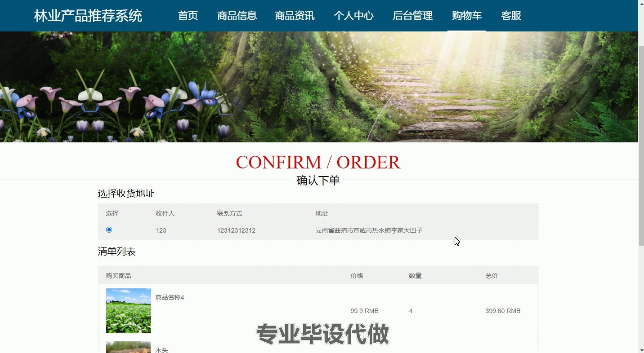Click the 99.9 RMB unit price
The width and height of the screenshot is (644, 353).
[x=364, y=311]
